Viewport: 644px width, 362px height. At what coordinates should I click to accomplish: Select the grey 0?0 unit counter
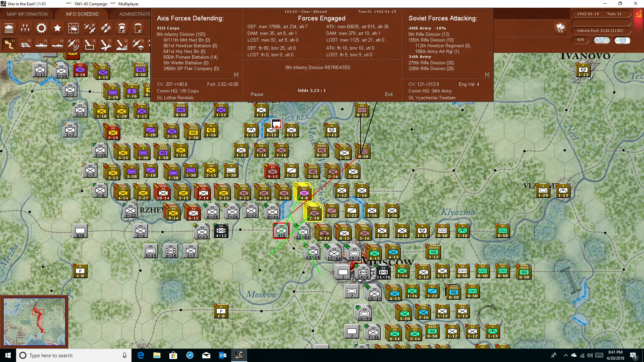[x=80, y=231]
